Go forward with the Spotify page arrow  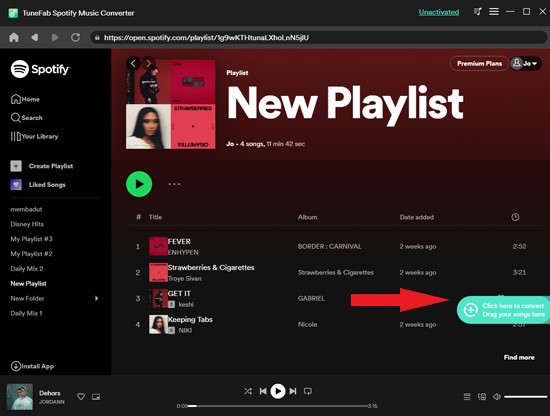(x=149, y=63)
